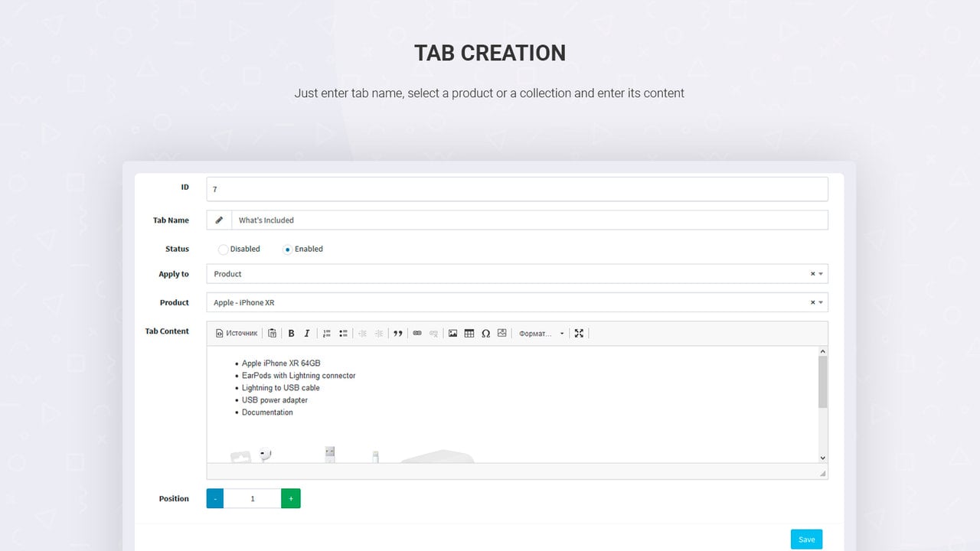Click the paste as plain text icon
The width and height of the screenshot is (980, 551).
(x=273, y=334)
